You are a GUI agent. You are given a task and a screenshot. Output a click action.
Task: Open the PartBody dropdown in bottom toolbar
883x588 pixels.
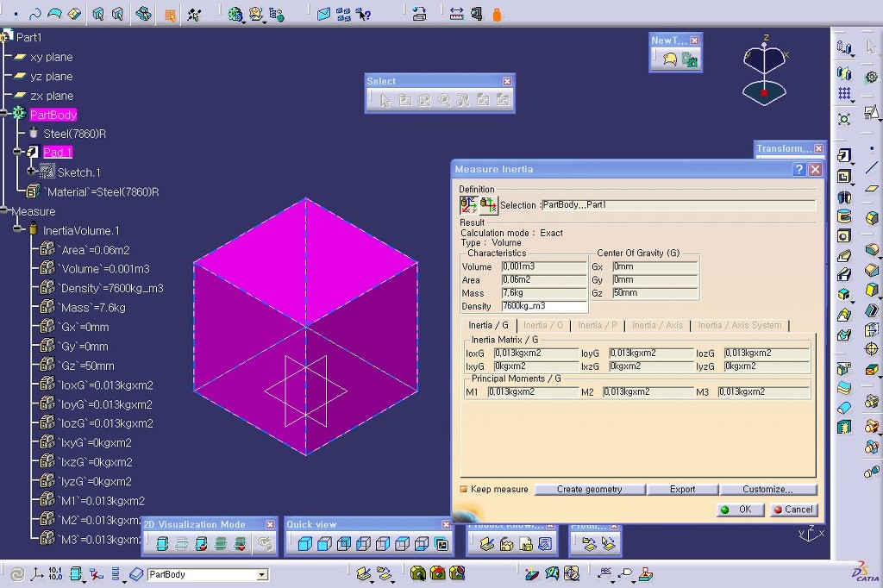262,575
